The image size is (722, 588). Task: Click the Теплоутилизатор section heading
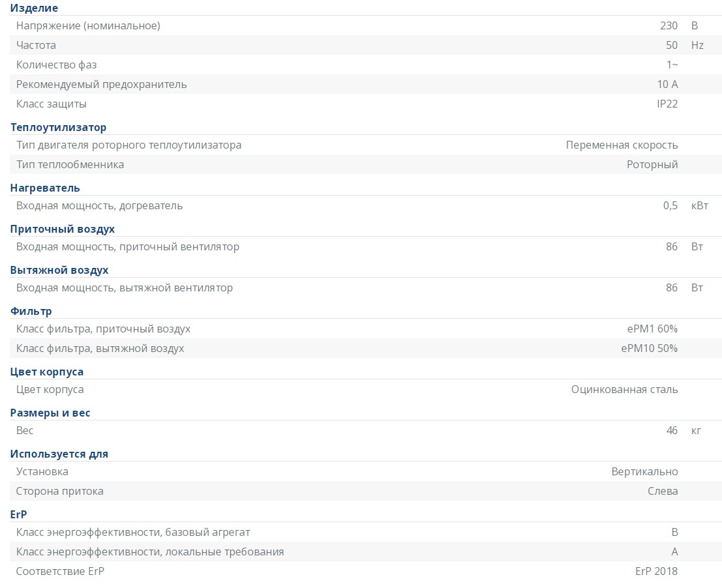(58, 128)
